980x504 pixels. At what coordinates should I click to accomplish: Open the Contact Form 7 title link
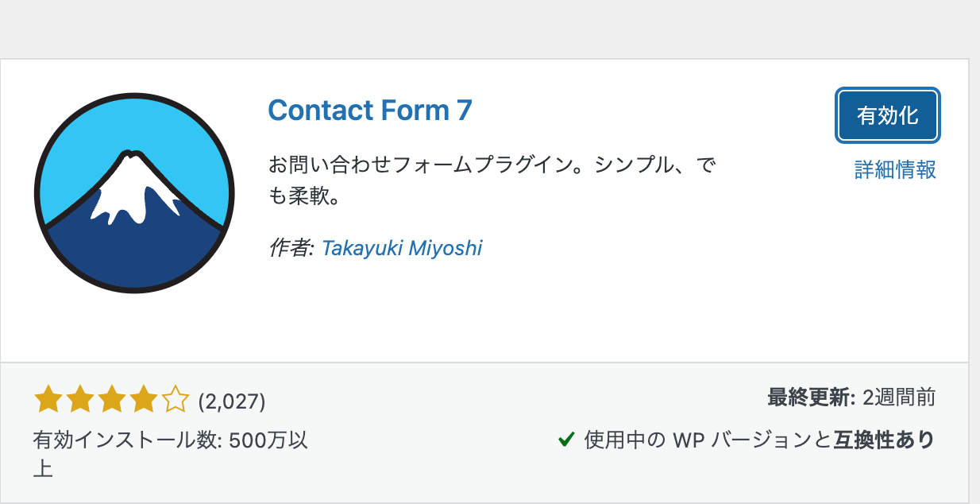(370, 110)
